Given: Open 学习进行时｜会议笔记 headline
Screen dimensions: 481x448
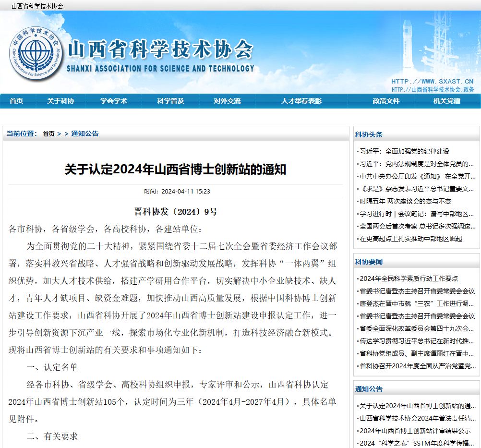Looking at the screenshot, I should coord(417,214).
